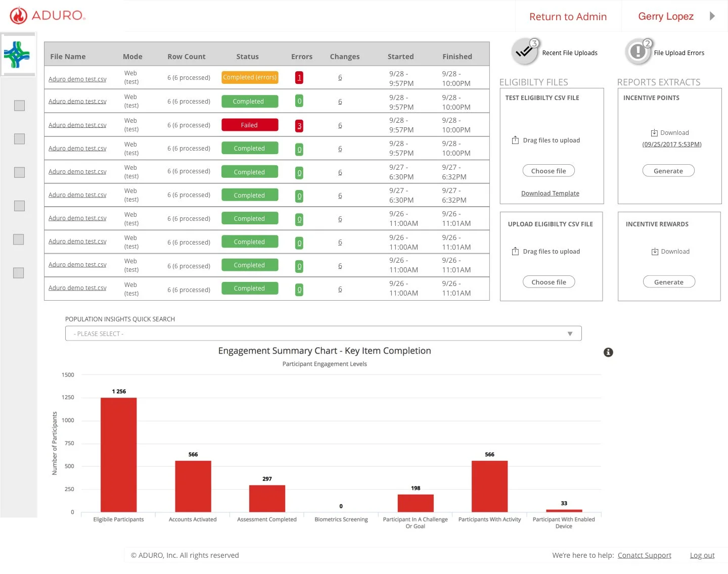
Task: Generate the Incentive Rewards report
Action: [x=669, y=282]
